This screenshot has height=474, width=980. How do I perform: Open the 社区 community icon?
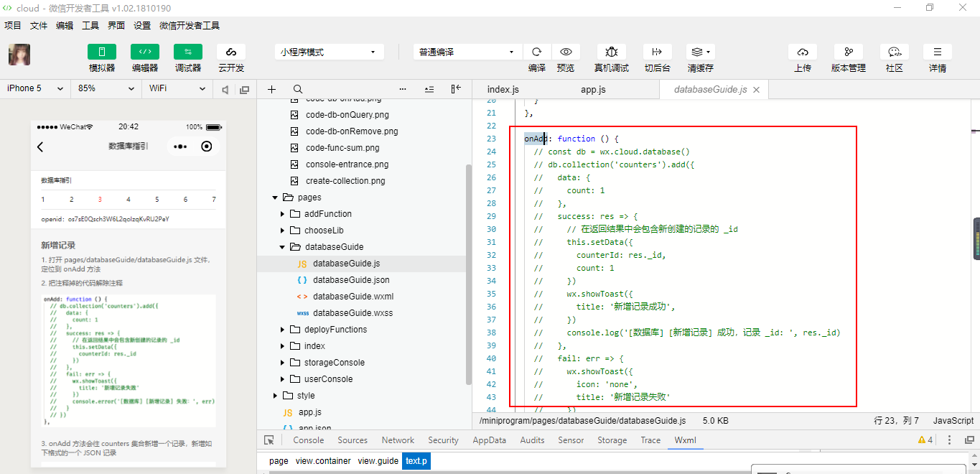tap(895, 52)
